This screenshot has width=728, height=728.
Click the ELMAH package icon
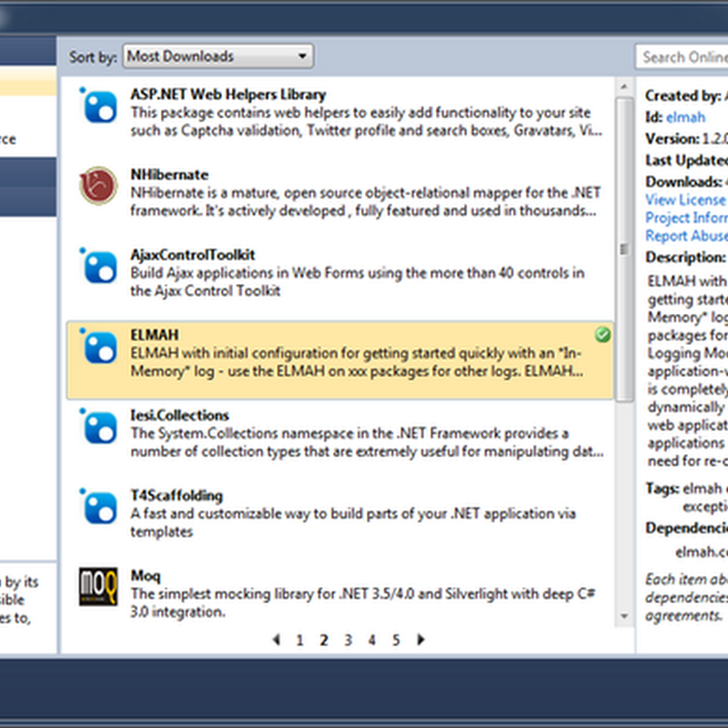(98, 347)
